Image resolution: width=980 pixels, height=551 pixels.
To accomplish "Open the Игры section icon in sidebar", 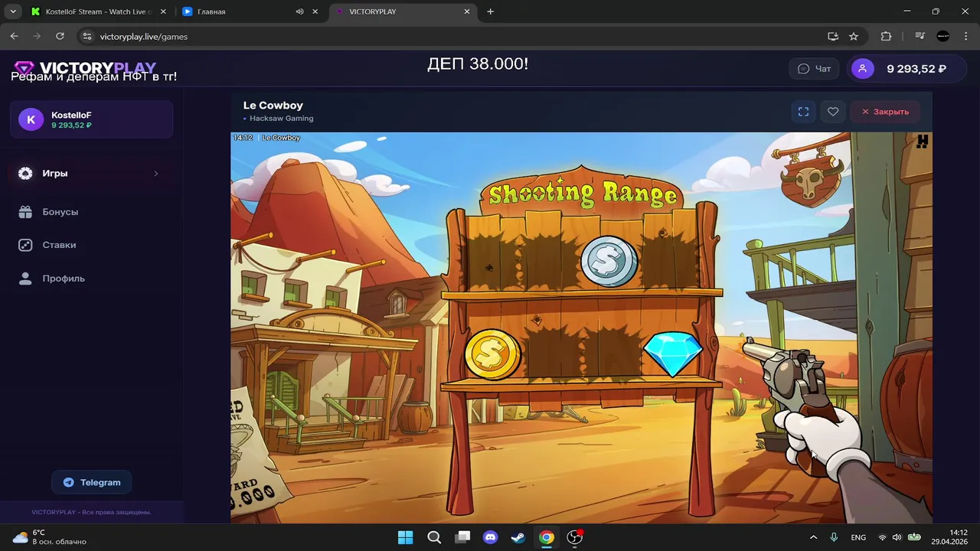I will tap(25, 174).
